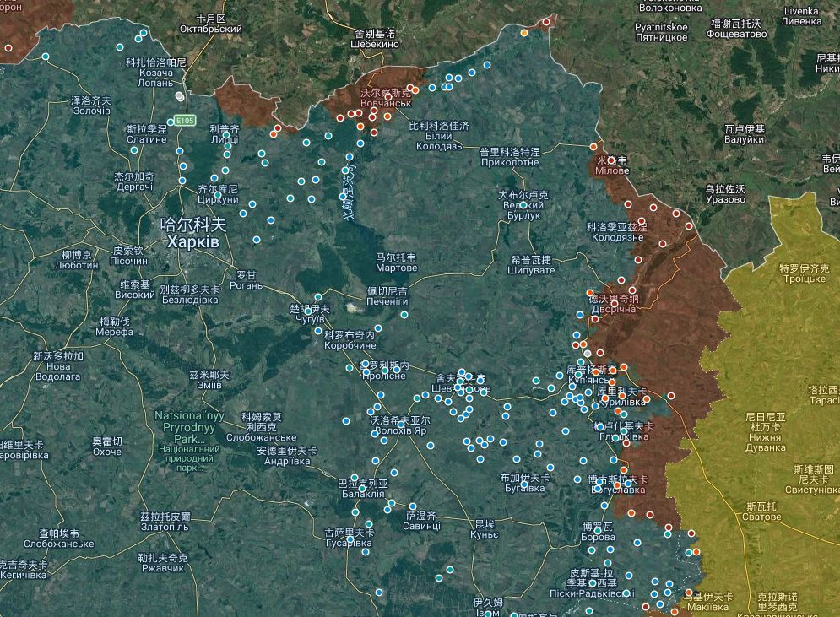Click the green E105 highway shield
Viewport: 840px width, 617px height.
[186, 120]
